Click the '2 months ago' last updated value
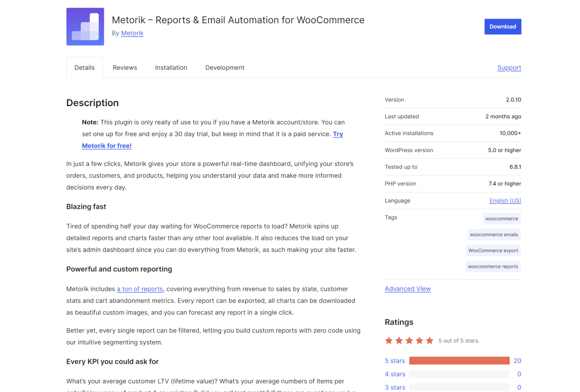The width and height of the screenshot is (580, 392). [503, 116]
